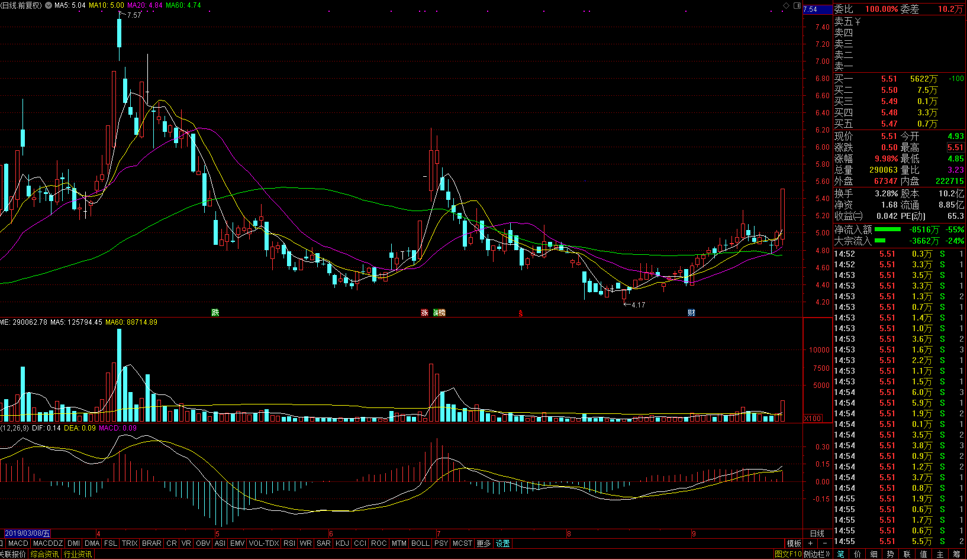Viewport: 967px width, 560px height.
Task: Zoom out chart with the − button
Action: pyautogui.click(x=825, y=543)
